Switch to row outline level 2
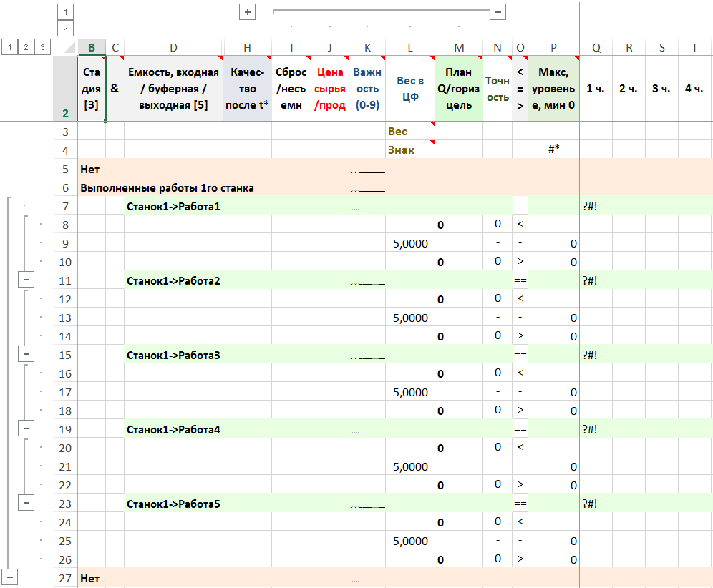The height and width of the screenshot is (588, 713). [26, 47]
